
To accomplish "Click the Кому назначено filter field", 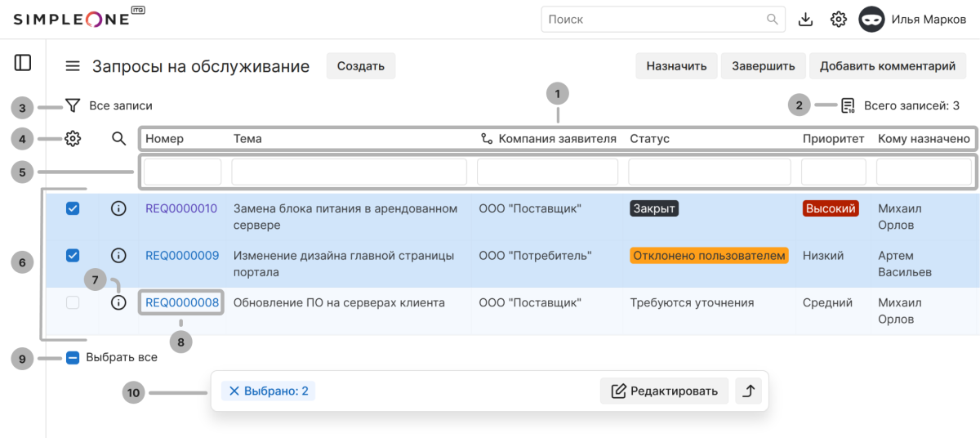I will click(924, 172).
